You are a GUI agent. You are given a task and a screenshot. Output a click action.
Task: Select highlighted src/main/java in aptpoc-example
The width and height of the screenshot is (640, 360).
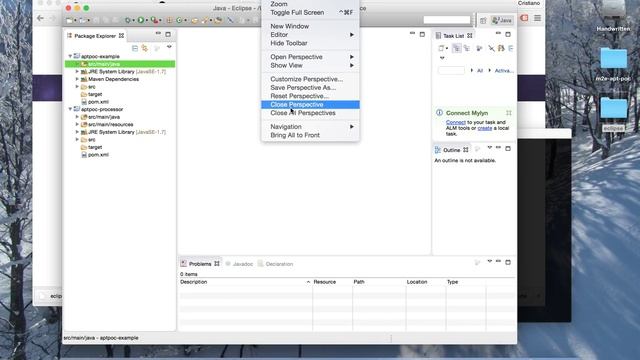coord(120,64)
